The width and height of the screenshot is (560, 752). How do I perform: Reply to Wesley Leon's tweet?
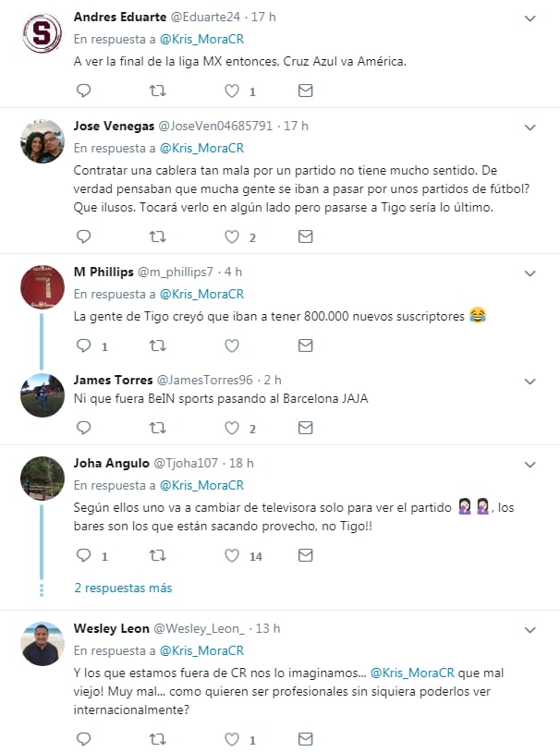(83, 738)
